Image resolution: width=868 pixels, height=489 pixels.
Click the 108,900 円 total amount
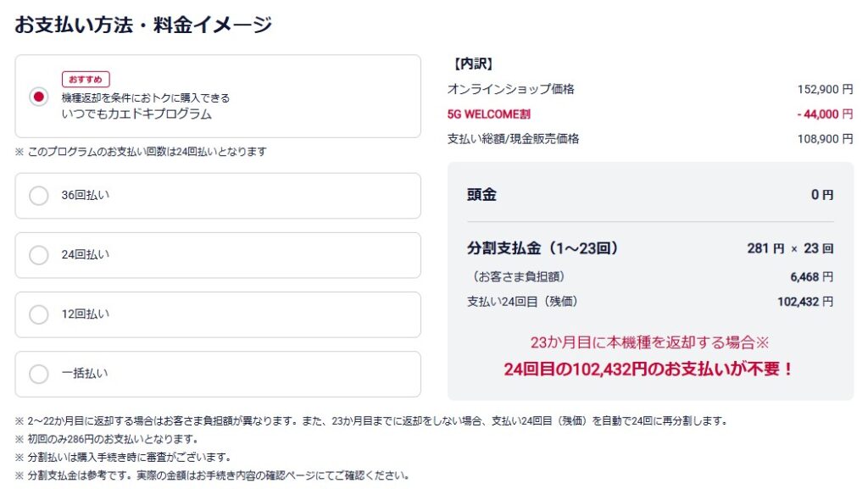[825, 138]
